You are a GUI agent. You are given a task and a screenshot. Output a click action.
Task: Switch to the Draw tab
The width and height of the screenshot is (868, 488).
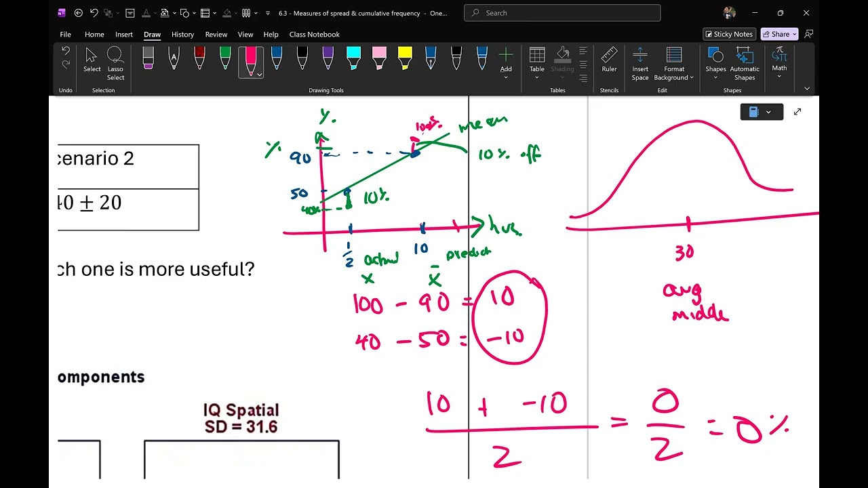coord(152,35)
